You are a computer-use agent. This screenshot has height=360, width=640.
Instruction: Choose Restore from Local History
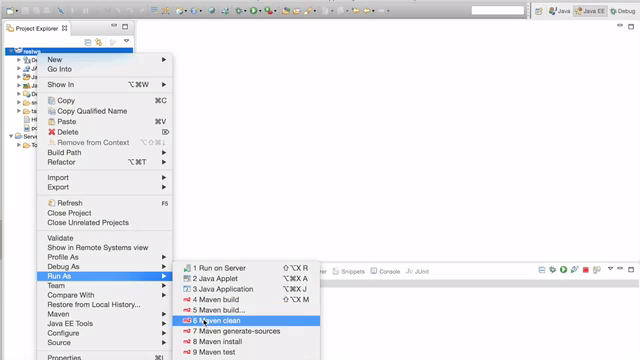pos(104,304)
